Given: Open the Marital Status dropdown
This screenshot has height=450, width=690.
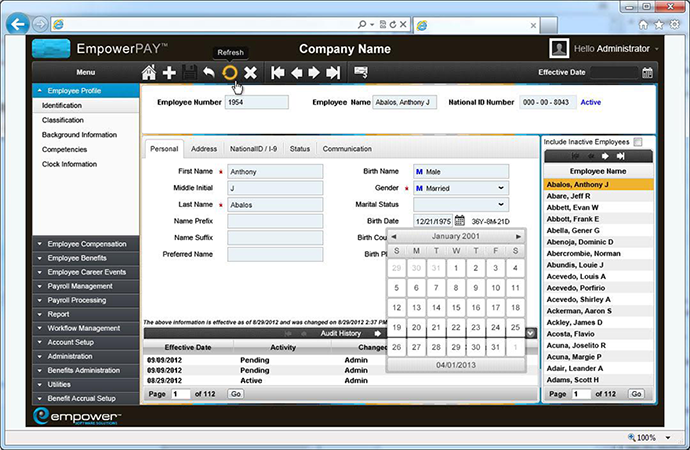Looking at the screenshot, I should tap(500, 205).
